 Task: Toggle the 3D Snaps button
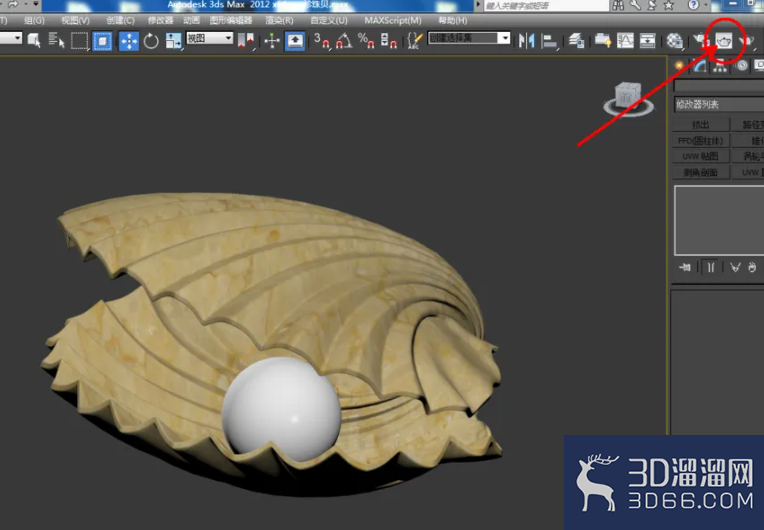(x=322, y=41)
